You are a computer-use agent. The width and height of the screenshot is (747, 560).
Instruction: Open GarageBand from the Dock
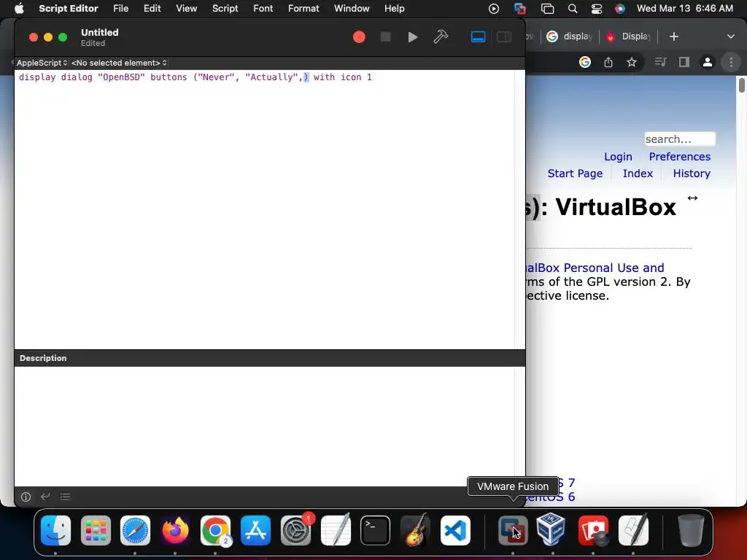pos(415,530)
